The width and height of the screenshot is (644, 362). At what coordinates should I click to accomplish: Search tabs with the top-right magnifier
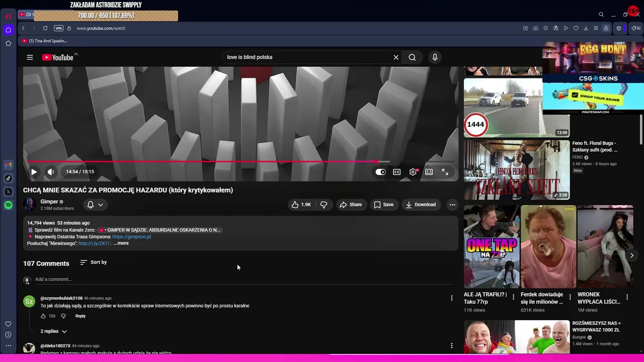click(601, 15)
